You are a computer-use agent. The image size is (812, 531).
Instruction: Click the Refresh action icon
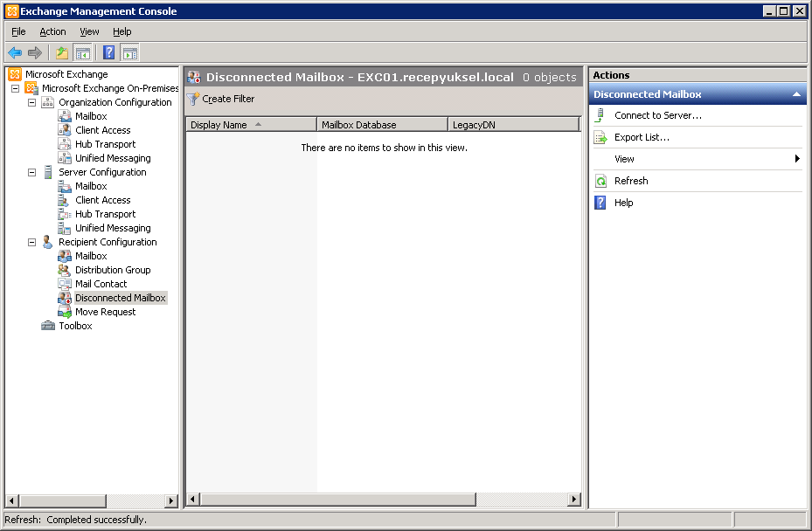click(x=600, y=181)
